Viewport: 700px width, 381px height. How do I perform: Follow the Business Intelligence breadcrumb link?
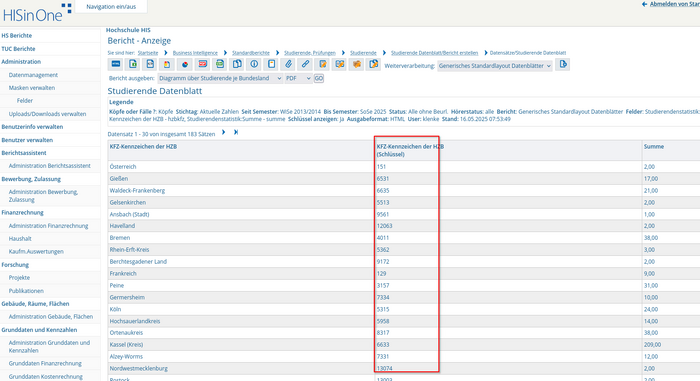(195, 53)
